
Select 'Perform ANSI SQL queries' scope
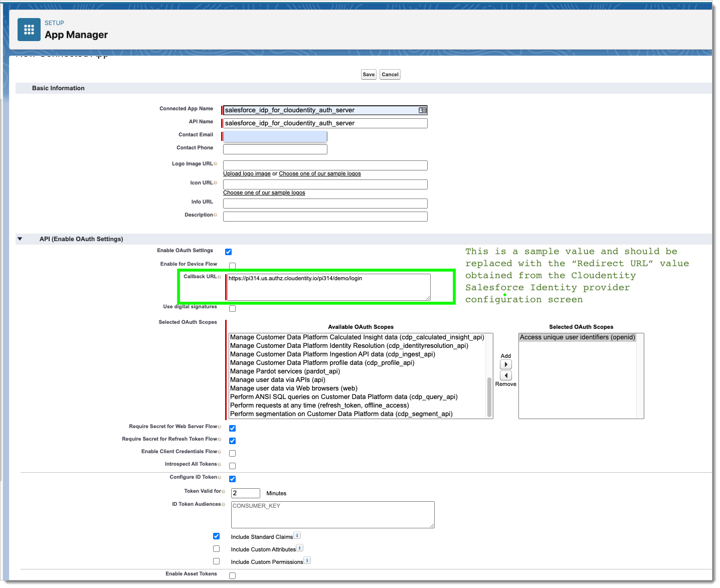point(344,397)
